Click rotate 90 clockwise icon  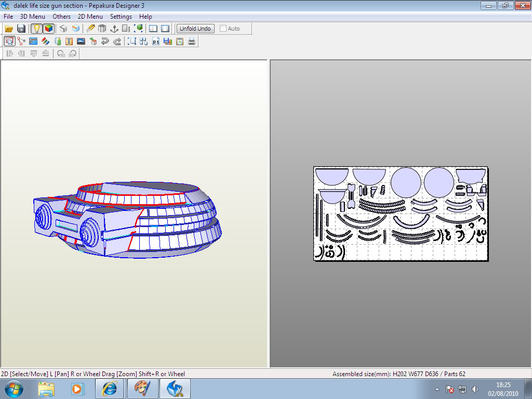pos(73,54)
